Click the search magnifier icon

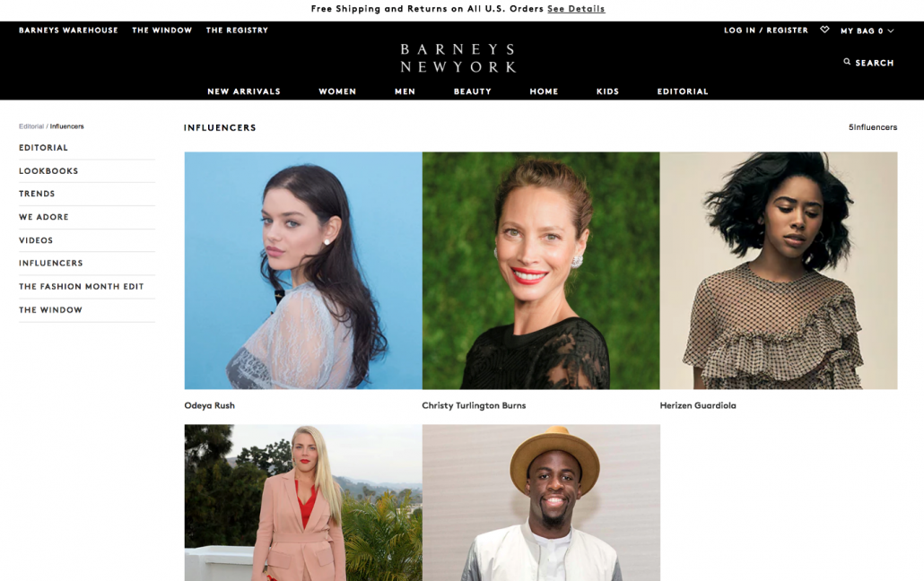click(x=847, y=62)
